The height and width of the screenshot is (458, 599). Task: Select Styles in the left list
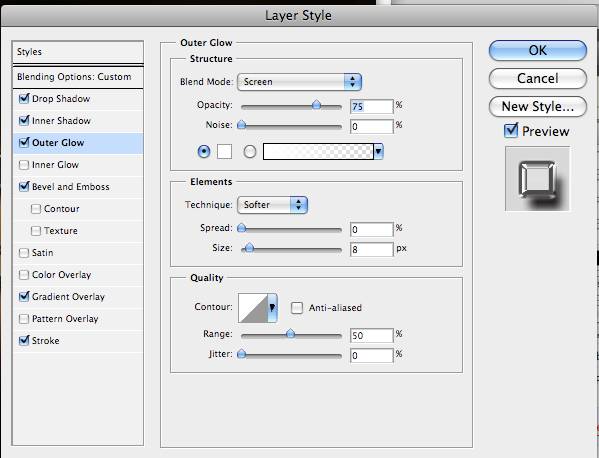click(78, 52)
